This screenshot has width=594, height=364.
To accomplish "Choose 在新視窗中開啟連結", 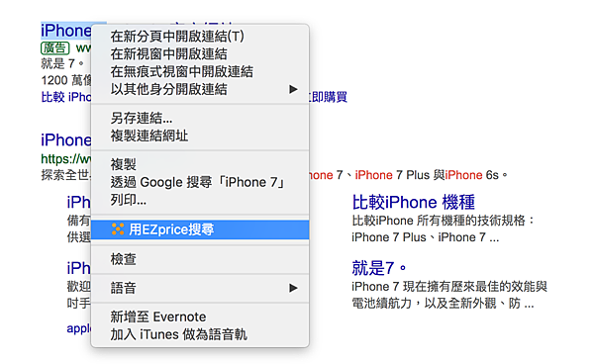I will click(x=200, y=54).
